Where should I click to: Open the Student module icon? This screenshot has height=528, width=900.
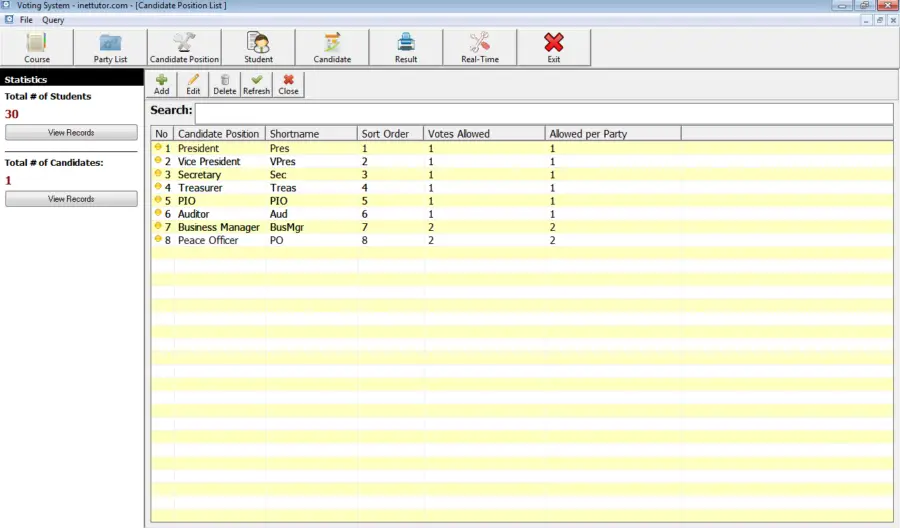tap(258, 47)
